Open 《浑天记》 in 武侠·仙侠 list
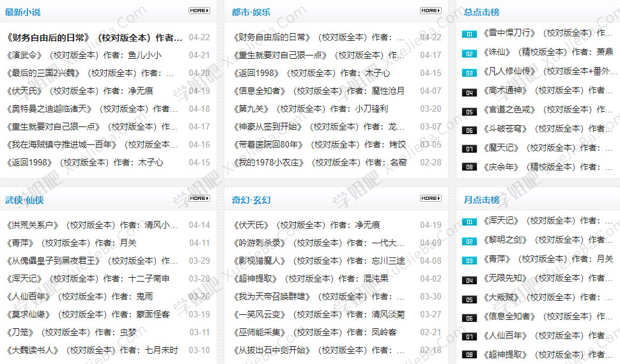Viewport: 620px width, 364px height. tap(88, 278)
